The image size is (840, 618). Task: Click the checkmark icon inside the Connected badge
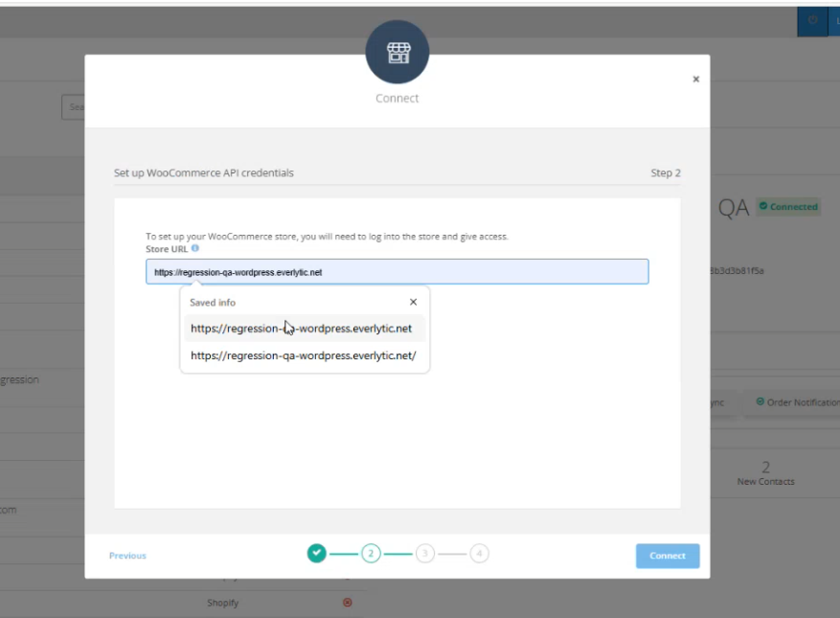(765, 207)
